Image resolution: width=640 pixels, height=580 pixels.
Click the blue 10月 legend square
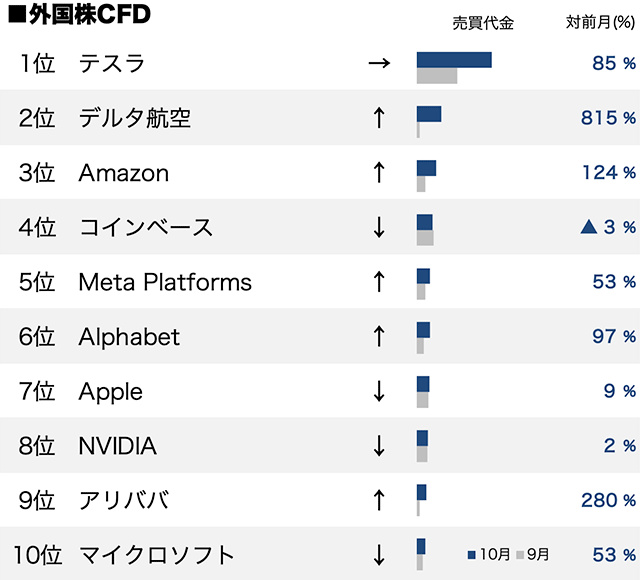click(x=471, y=554)
